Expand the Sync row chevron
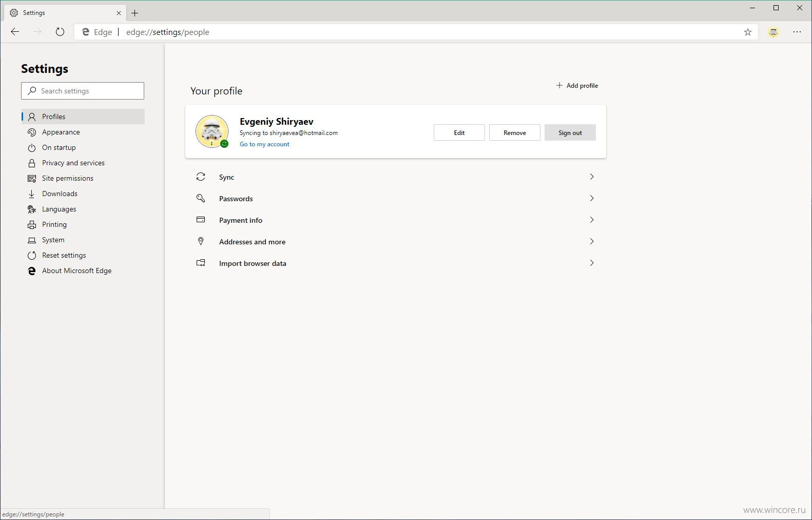Viewport: 812px width, 520px height. (x=592, y=177)
